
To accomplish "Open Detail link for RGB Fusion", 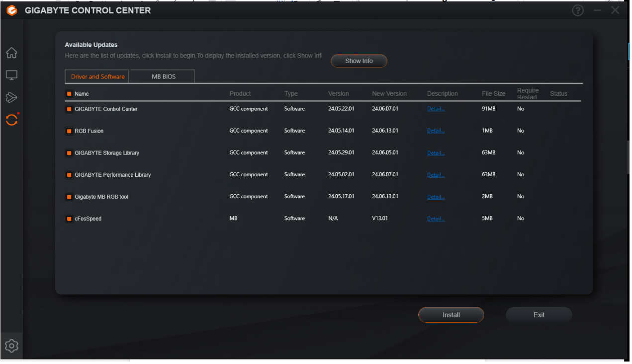I will point(436,131).
